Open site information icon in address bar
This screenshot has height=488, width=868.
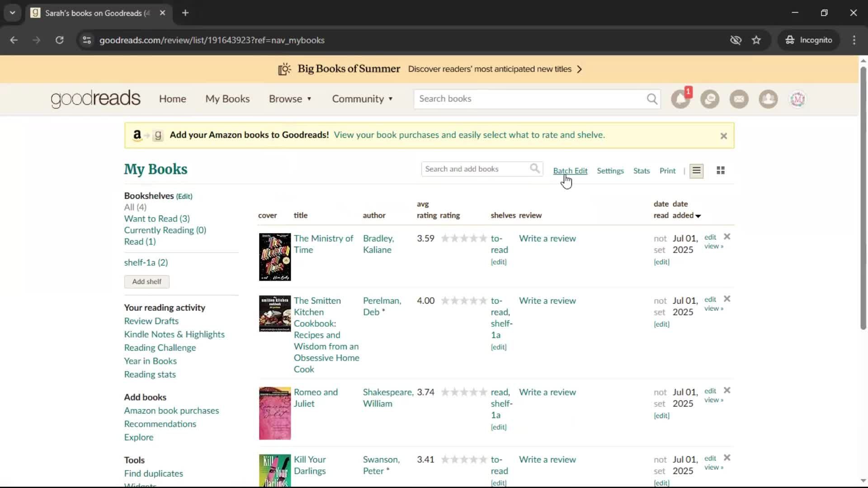[87, 40]
